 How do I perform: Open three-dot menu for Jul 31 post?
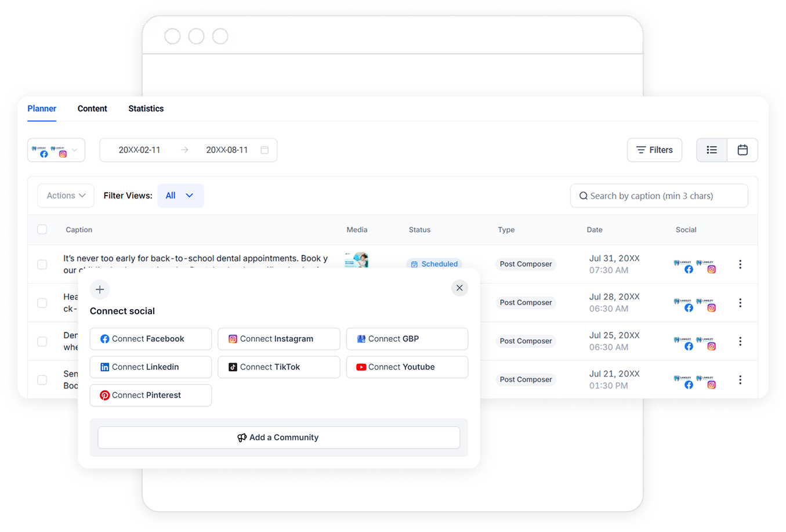[740, 265]
